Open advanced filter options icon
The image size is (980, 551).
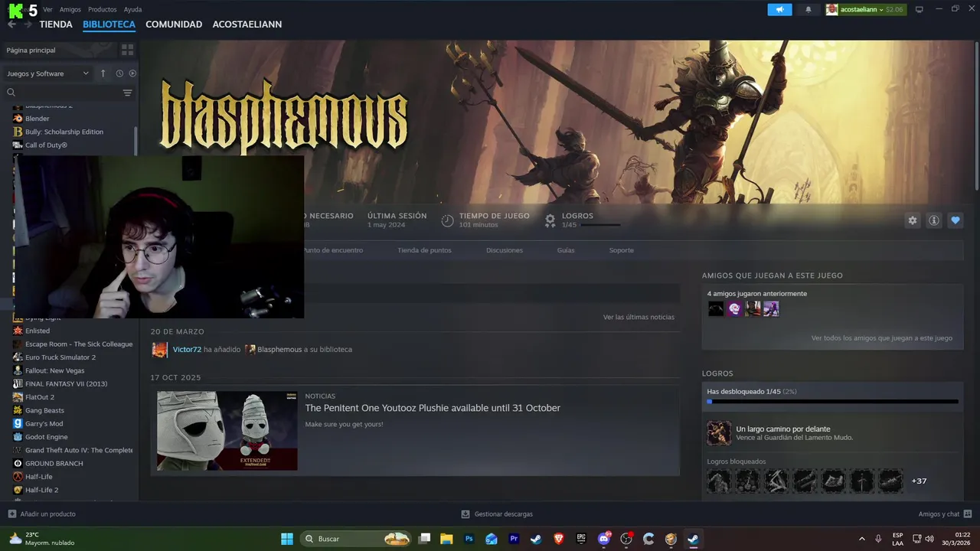(x=127, y=93)
